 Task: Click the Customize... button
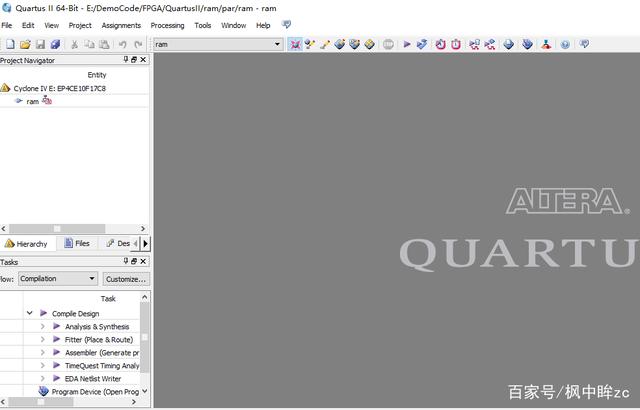(126, 279)
